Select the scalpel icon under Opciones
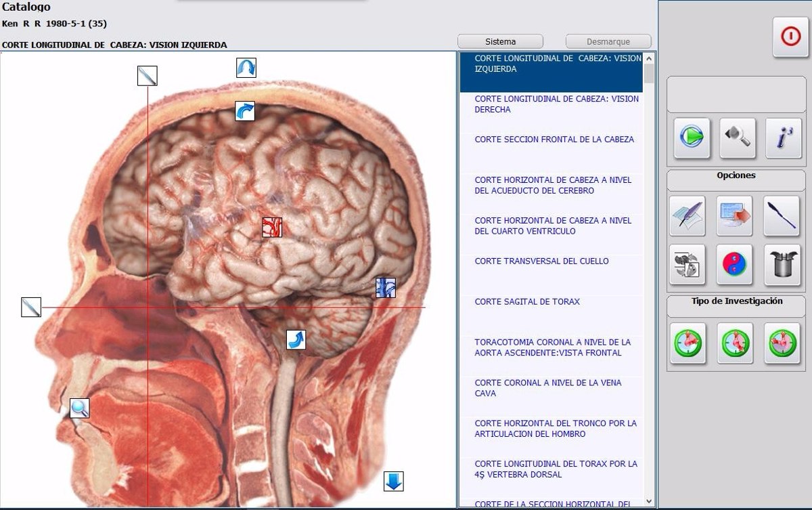This screenshot has height=510, width=812. click(782, 216)
